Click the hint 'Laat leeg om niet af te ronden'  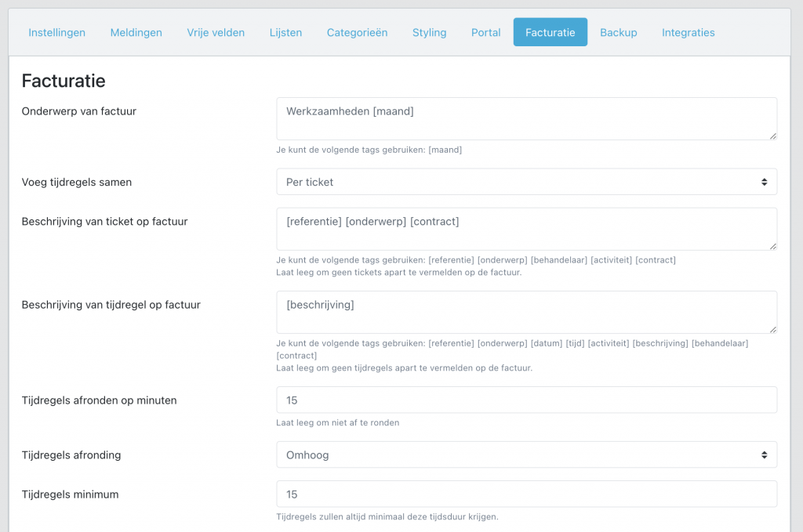point(337,422)
